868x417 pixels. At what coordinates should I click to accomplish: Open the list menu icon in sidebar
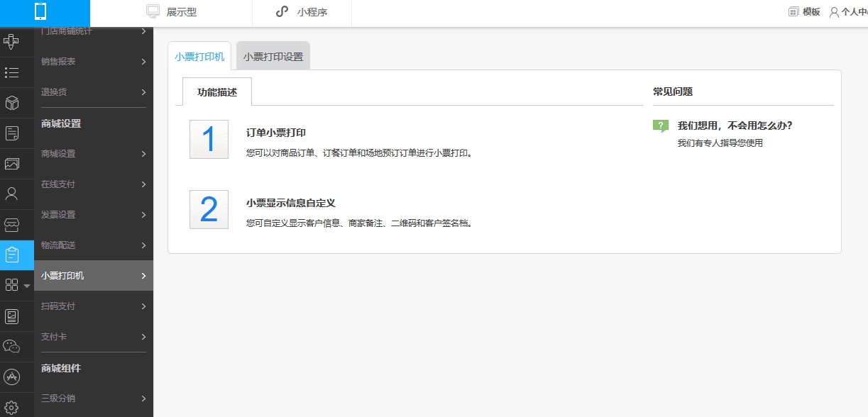point(11,72)
